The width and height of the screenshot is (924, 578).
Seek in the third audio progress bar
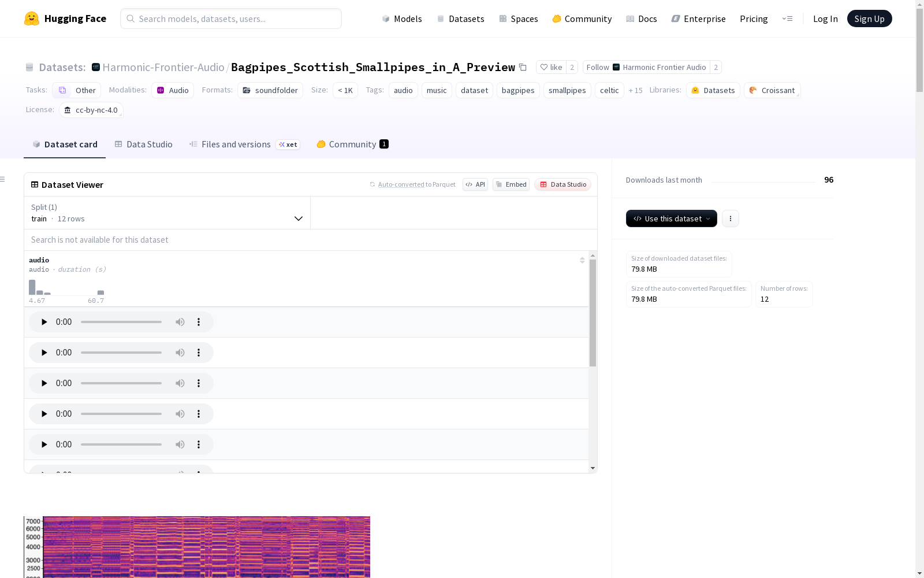tap(121, 383)
